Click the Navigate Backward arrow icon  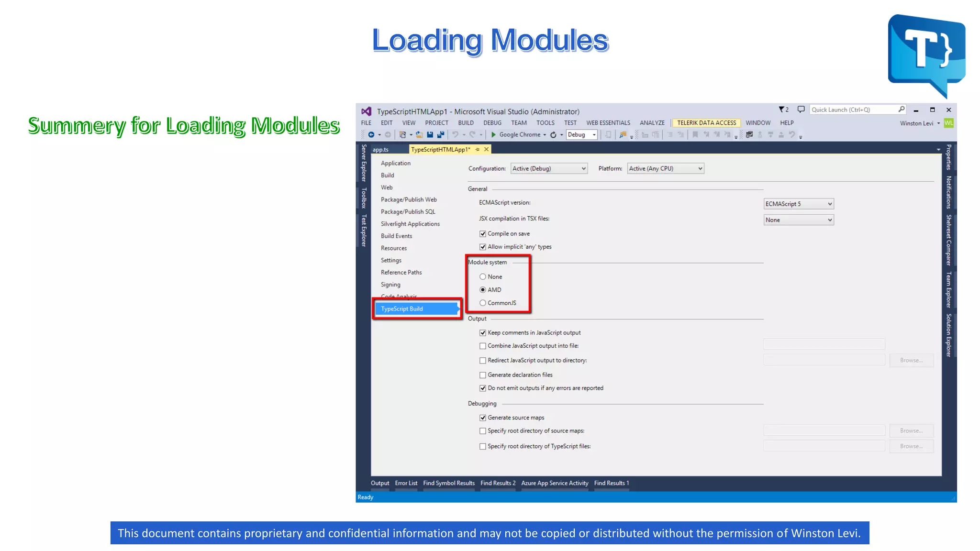pyautogui.click(x=371, y=135)
